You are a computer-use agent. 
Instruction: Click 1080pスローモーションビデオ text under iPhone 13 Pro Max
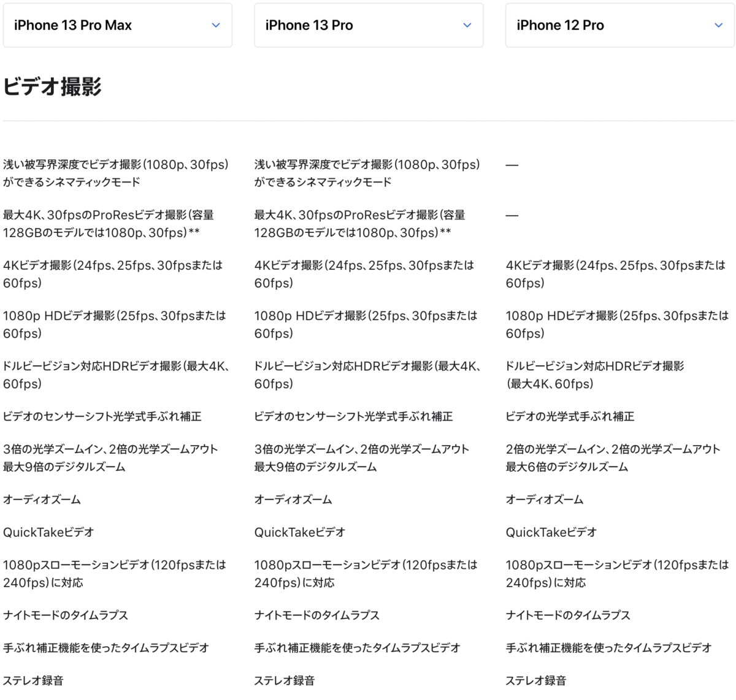coord(115,574)
